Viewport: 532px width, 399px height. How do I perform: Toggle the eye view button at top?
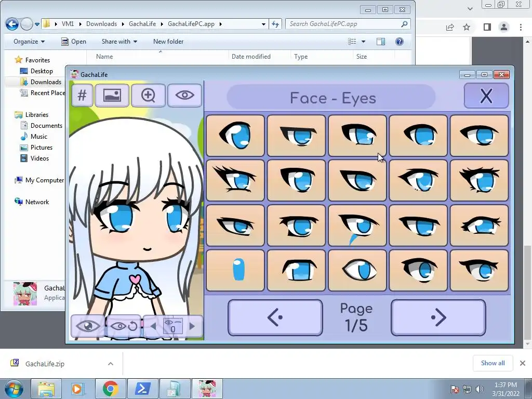coord(184,96)
